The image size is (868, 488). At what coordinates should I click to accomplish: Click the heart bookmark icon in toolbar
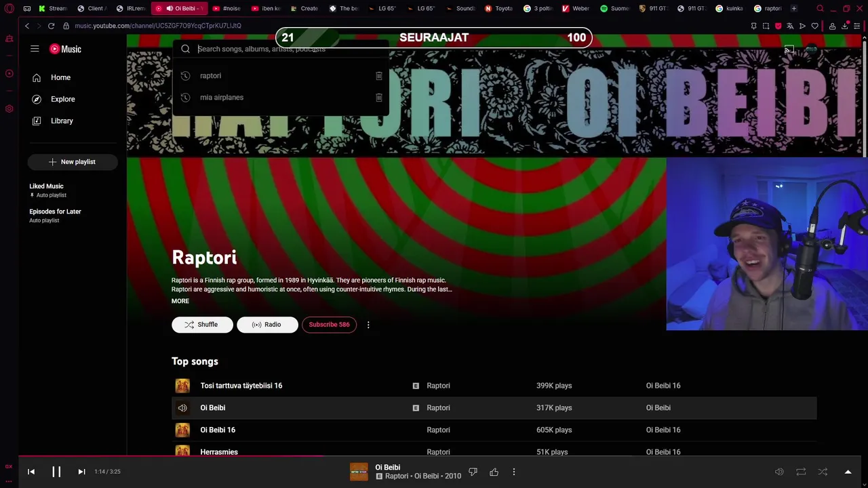pyautogui.click(x=815, y=26)
